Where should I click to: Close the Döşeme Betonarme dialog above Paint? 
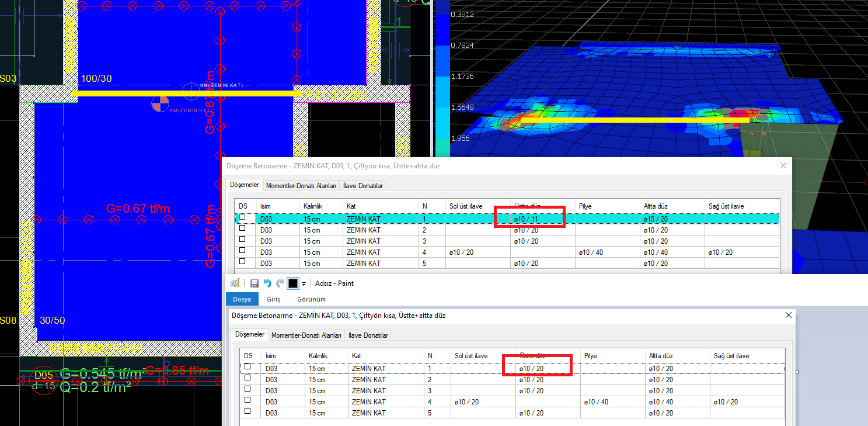pos(783,165)
